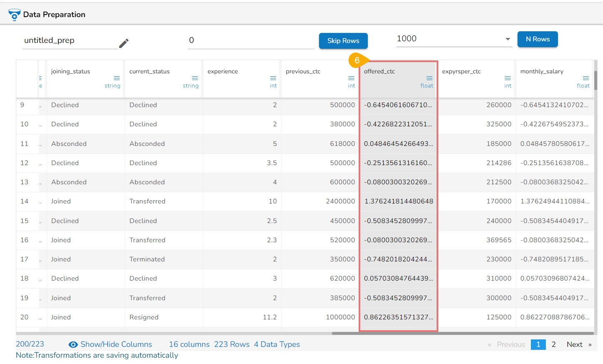Image resolution: width=603 pixels, height=364 pixels.
Task: Open current_status column menu icon
Action: pos(195,78)
